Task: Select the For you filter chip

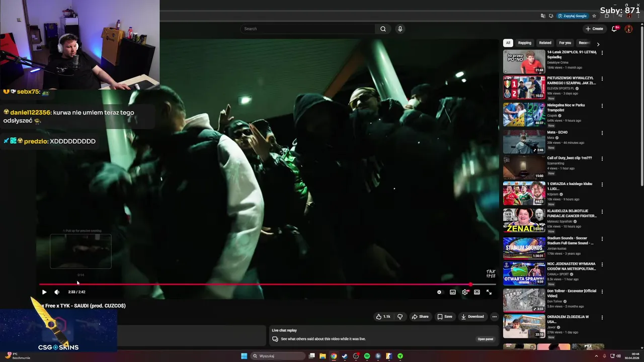Action: 565,43
